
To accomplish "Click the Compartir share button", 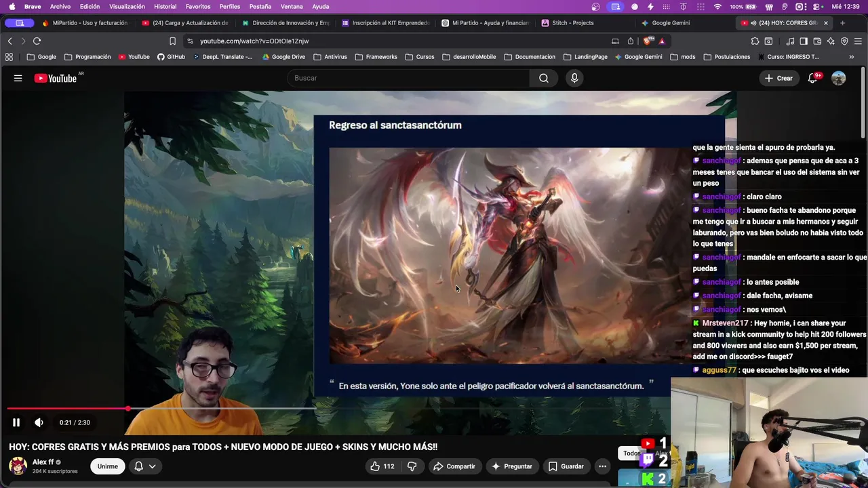I will point(455,466).
